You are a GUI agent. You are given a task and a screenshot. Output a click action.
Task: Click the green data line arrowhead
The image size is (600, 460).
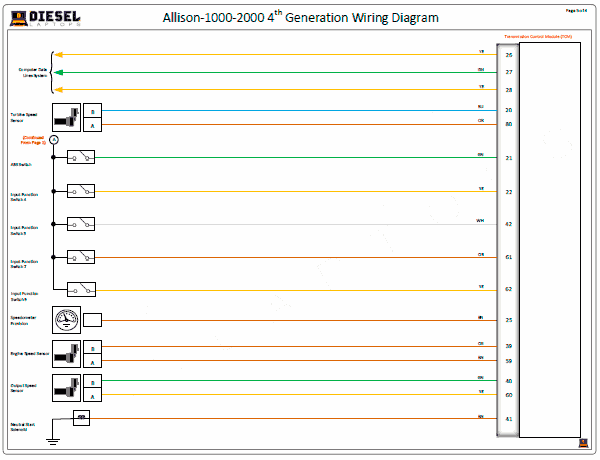point(58,72)
